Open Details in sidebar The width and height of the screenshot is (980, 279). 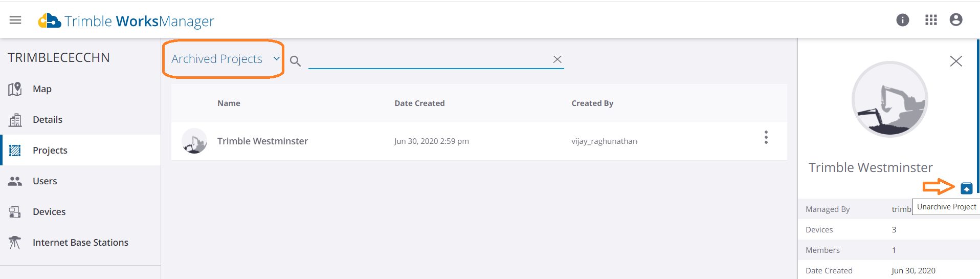pos(47,120)
